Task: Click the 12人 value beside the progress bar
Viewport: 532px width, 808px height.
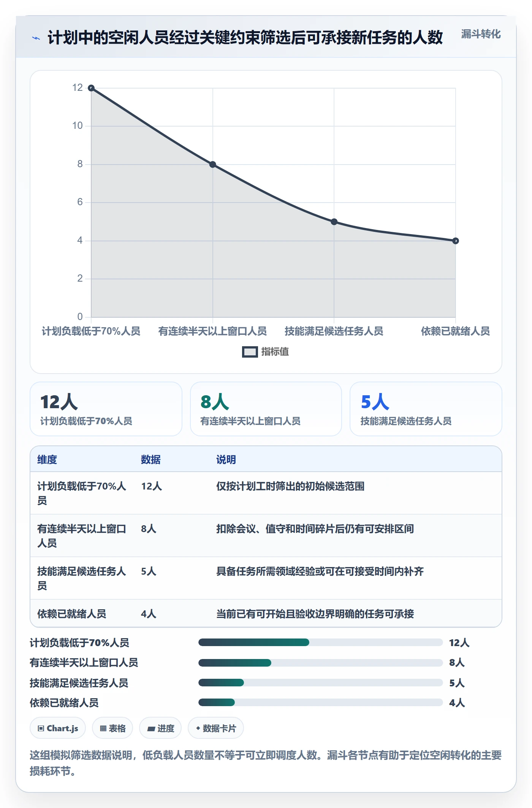Action: tap(459, 643)
